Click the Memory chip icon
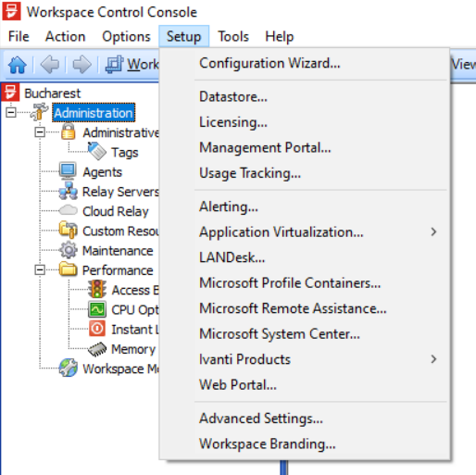 point(97,349)
